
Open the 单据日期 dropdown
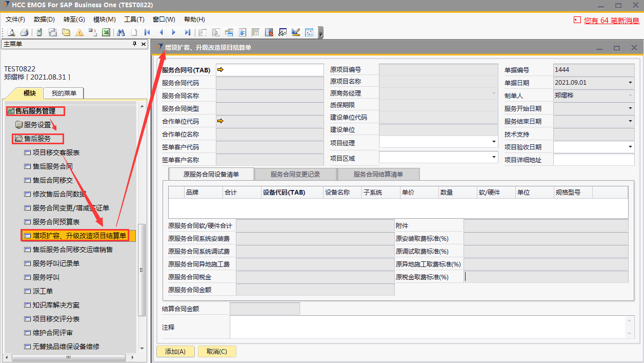[630, 83]
